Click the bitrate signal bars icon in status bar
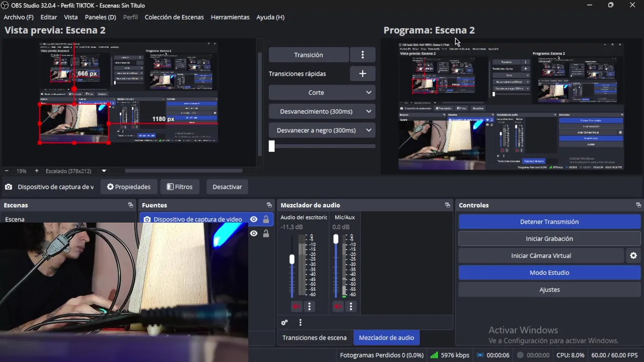This screenshot has width=644, height=362. 434,355
